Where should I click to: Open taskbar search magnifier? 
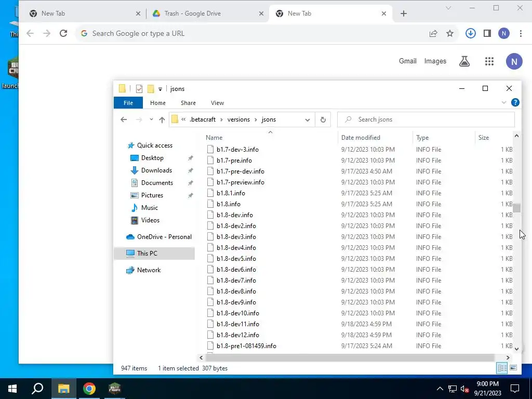coord(37,389)
